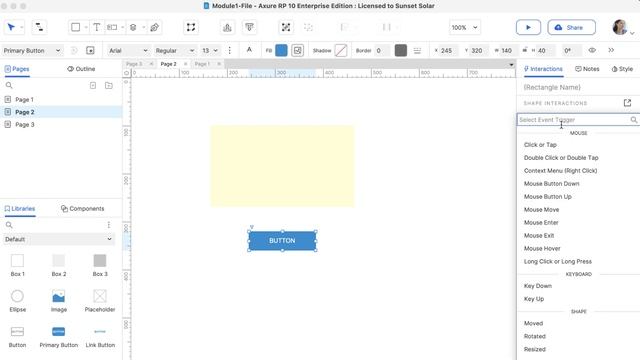640x360 pixels.
Task: Select the blue BUTTON widget on canvas
Action: (x=282, y=241)
